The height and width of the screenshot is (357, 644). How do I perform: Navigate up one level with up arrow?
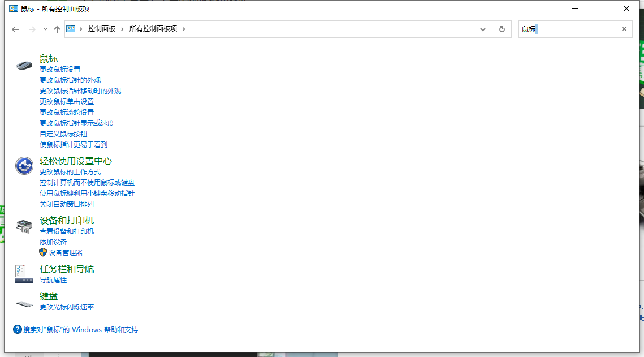[x=57, y=29]
